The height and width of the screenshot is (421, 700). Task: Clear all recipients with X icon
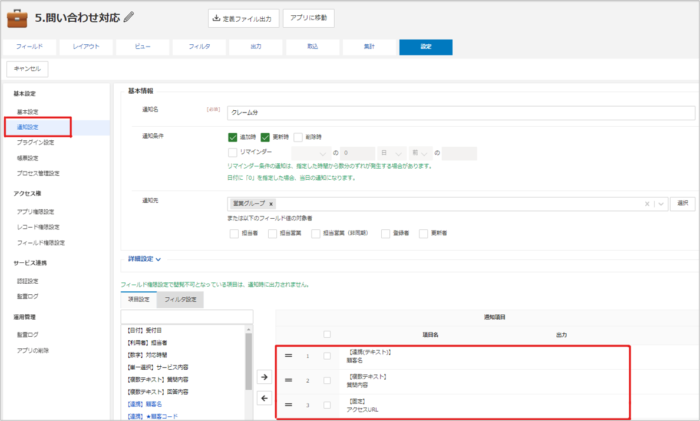[647, 204]
